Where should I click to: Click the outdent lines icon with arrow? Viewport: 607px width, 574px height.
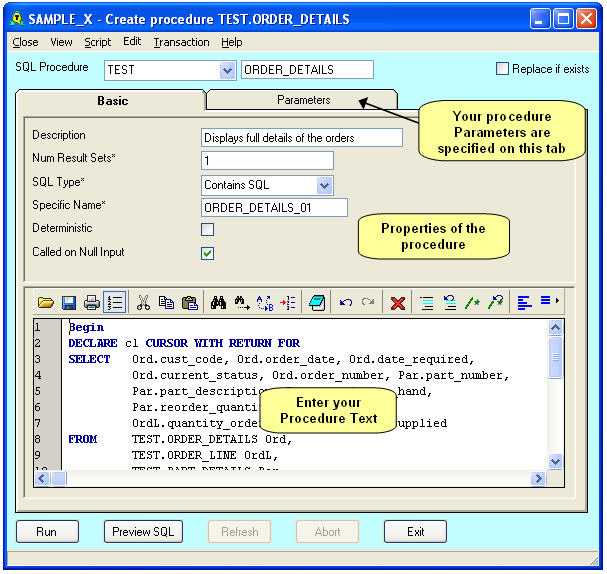point(450,302)
